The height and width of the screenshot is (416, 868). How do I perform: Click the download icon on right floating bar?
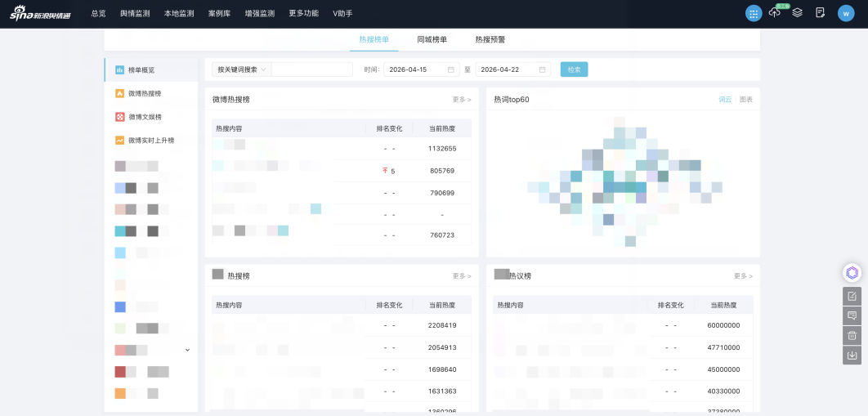(852, 356)
